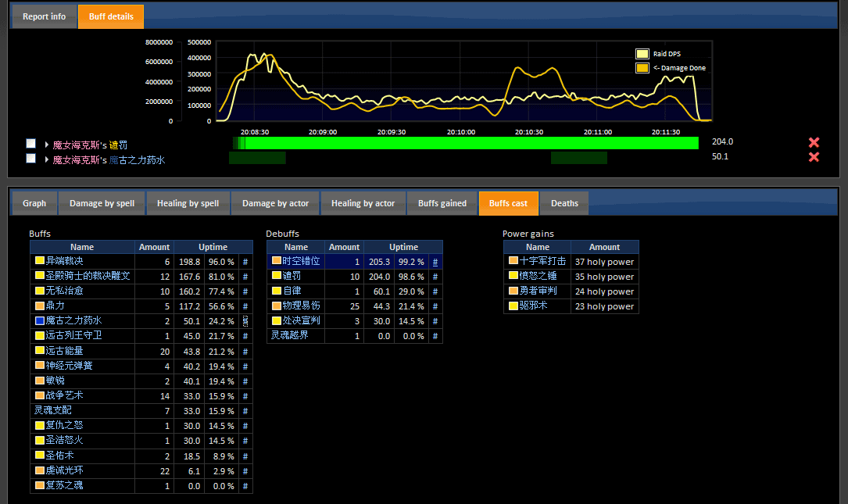Click the icon next to 异端裁决 buff
This screenshot has width=848, height=504.
(x=40, y=261)
